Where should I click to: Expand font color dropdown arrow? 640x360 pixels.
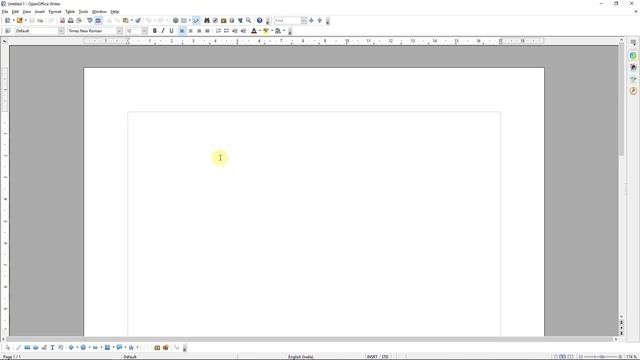click(x=260, y=31)
